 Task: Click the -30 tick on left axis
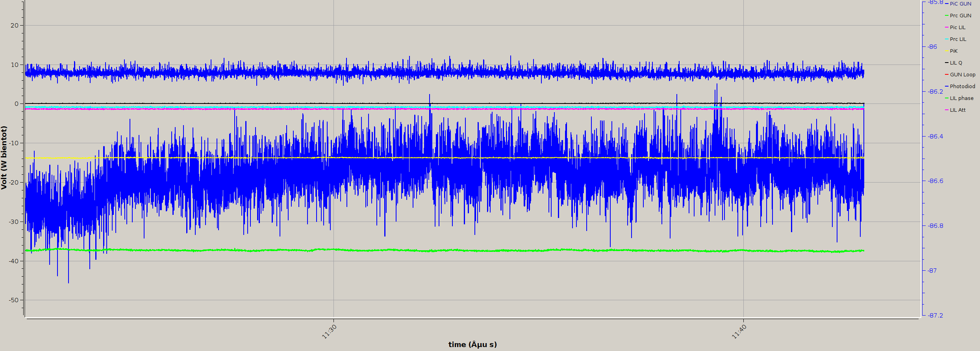click(13, 222)
